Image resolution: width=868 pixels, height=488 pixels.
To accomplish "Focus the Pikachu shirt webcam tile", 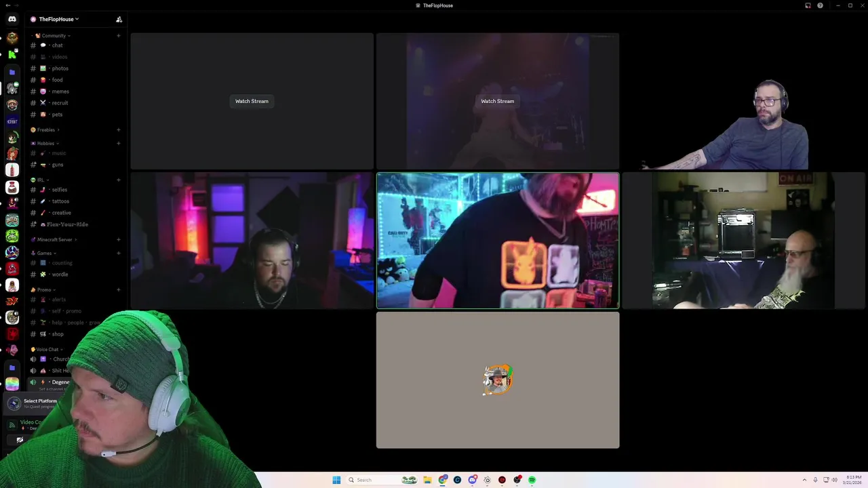I will tap(498, 241).
